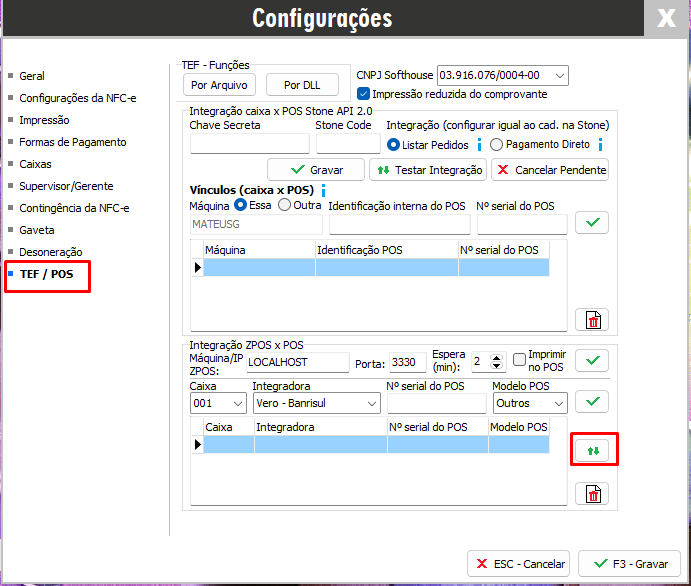
Task: Go to the Formas de Pagamento section
Action: 72,142
